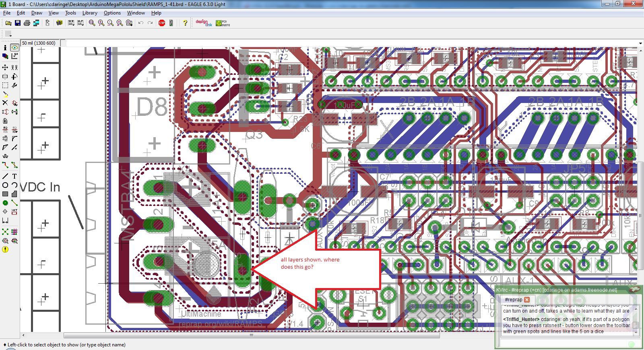
Task: Expand the command line history dropdown
Action: pos(640,43)
